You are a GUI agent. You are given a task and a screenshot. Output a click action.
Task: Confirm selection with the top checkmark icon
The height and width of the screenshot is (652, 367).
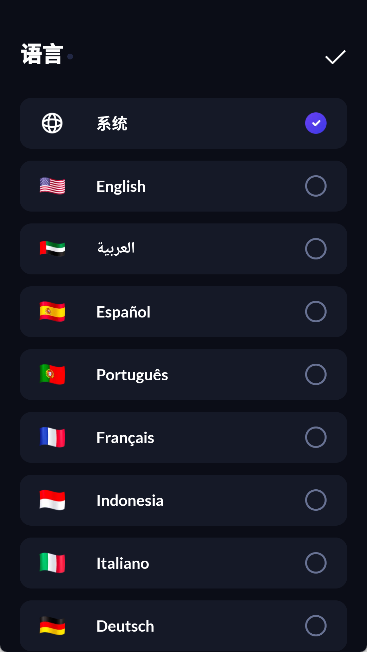point(335,57)
